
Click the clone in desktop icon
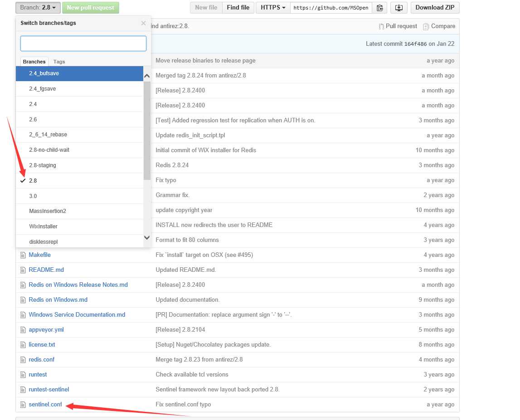click(x=399, y=8)
